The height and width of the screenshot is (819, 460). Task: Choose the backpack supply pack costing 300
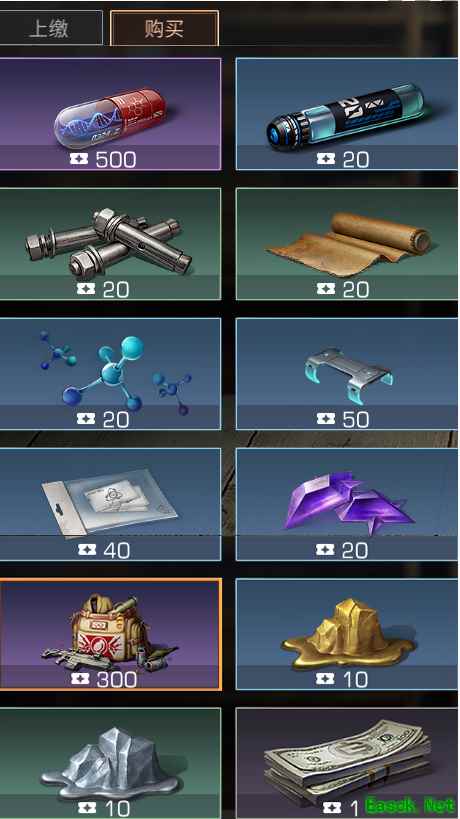[x=110, y=634]
